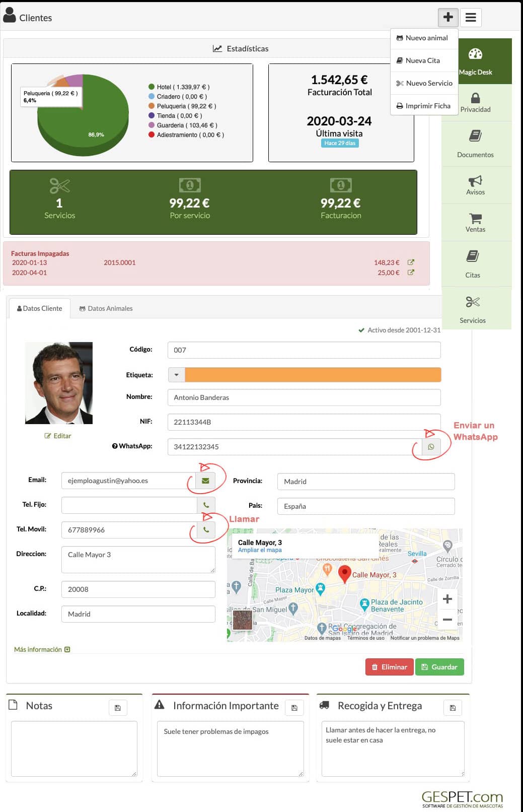Click the email envelope send icon
The height and width of the screenshot is (812, 523).
click(205, 481)
